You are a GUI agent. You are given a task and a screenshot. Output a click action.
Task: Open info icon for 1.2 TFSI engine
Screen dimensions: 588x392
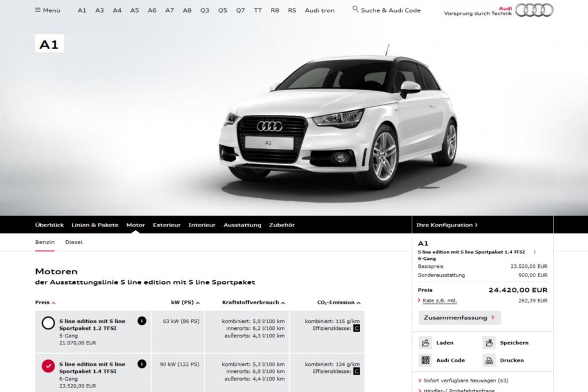point(142,321)
